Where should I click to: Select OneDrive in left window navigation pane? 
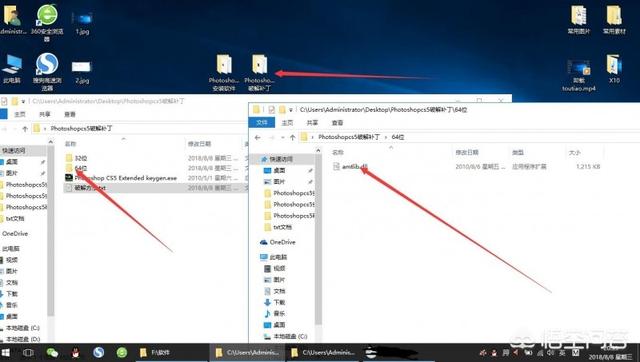click(x=15, y=233)
